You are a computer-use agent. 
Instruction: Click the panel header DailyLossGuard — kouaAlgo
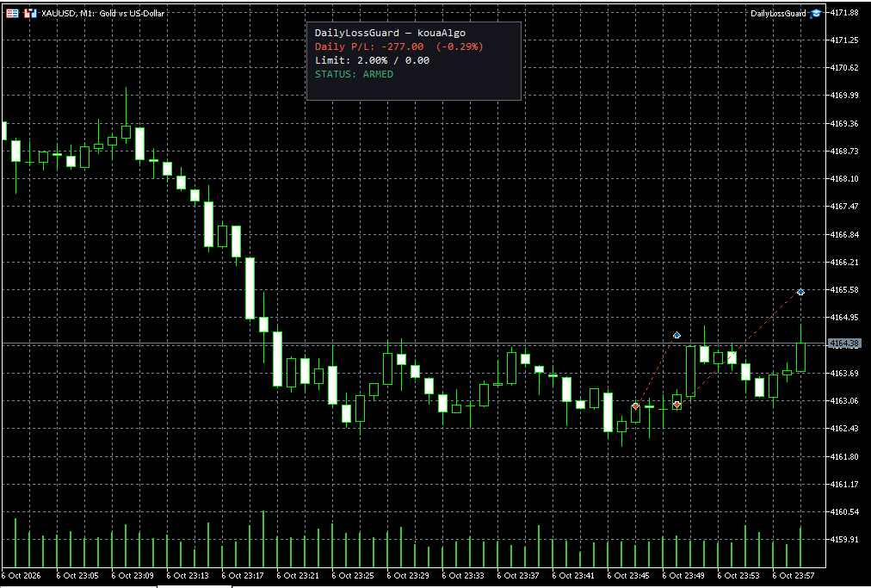point(390,33)
